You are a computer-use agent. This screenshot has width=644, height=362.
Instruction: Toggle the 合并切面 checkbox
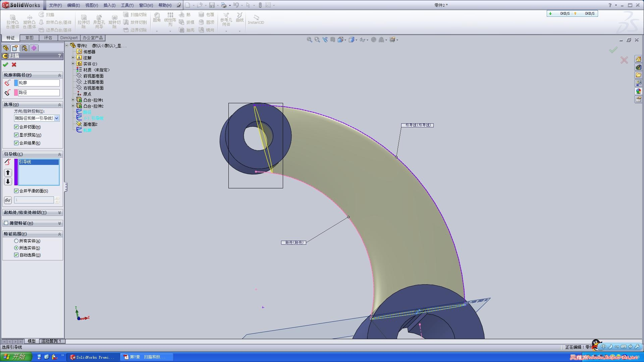point(16,127)
